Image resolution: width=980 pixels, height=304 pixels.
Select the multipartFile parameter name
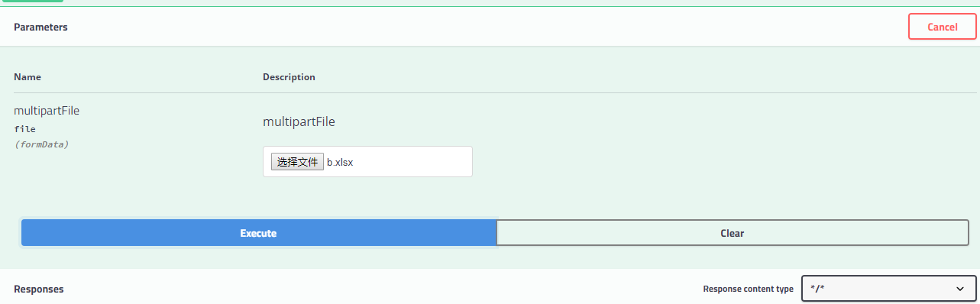pos(47,111)
